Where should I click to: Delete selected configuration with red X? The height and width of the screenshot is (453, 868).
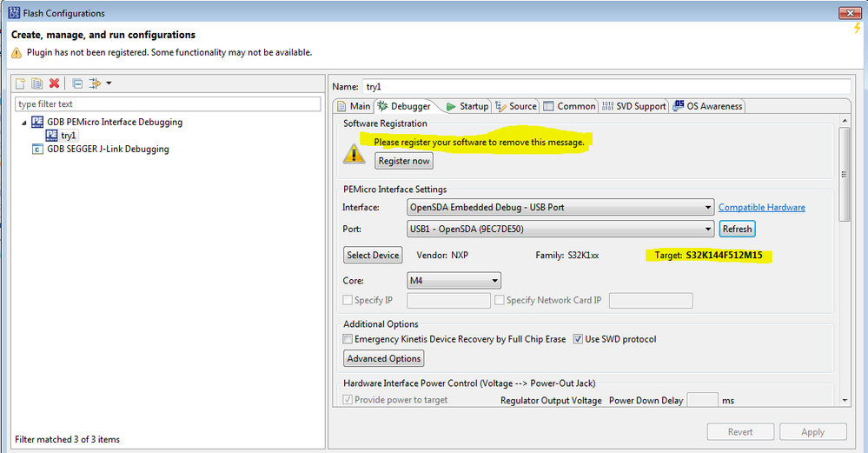click(54, 83)
